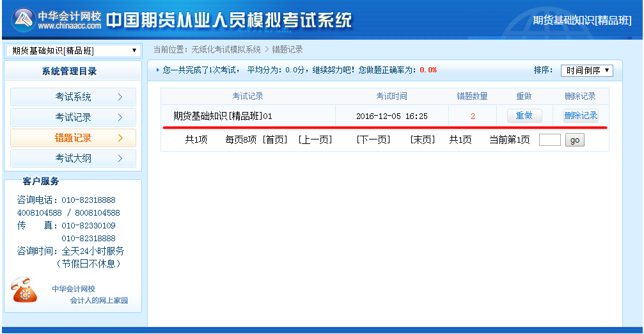The height and width of the screenshot is (334, 644).
Task: Click 中华会计网校 text link beside phone
Action: [x=74, y=289]
